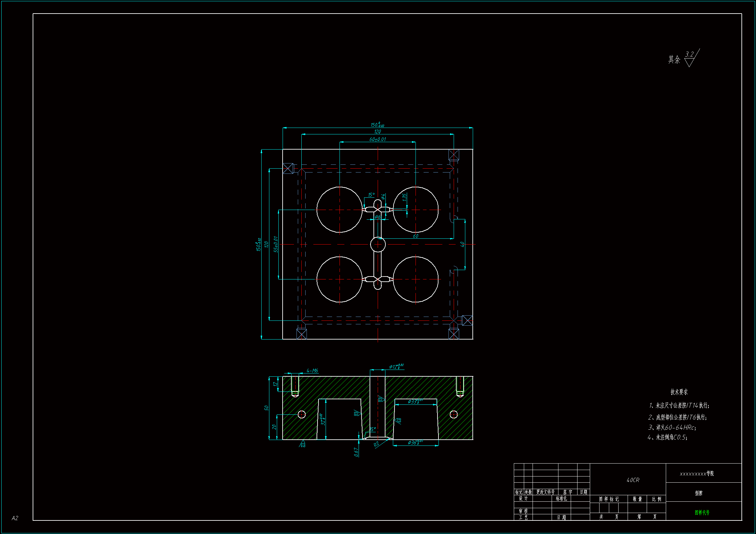The height and width of the screenshot is (534, 756).
Task: Click the 4-M6 thread callout
Action: 312,371
